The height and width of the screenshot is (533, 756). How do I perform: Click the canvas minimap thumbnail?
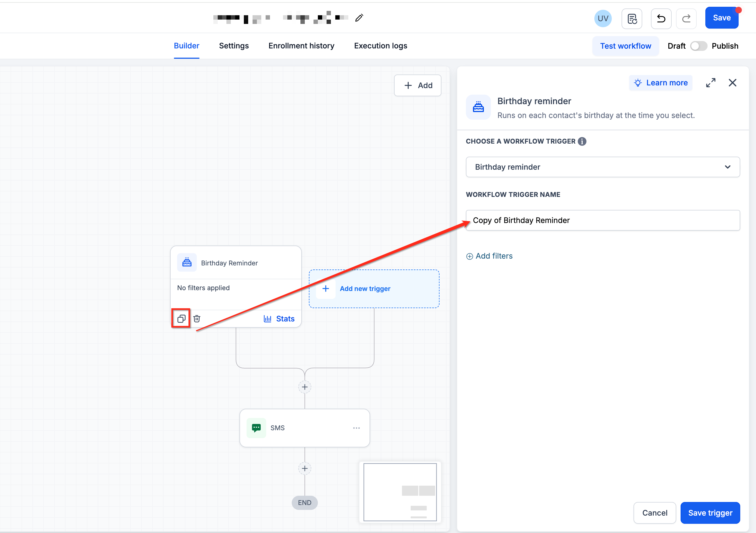pos(400,492)
